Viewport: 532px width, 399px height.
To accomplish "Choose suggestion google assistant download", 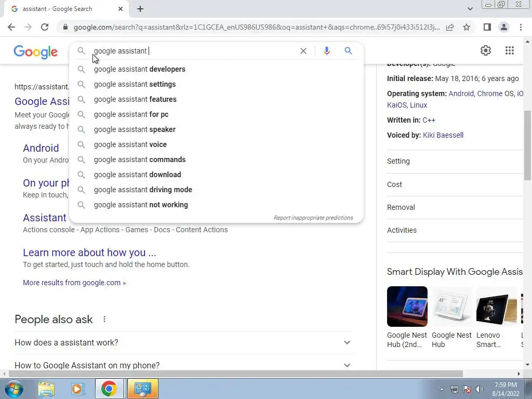I will [216, 175].
